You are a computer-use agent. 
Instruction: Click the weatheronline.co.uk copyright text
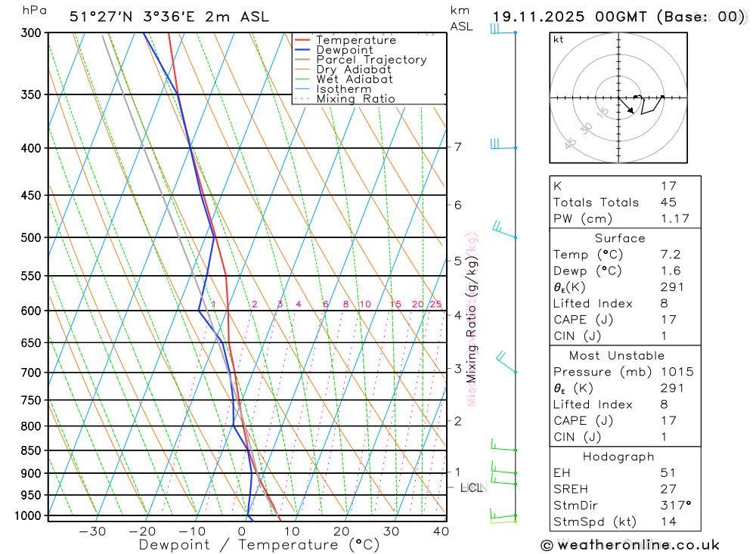[631, 546]
